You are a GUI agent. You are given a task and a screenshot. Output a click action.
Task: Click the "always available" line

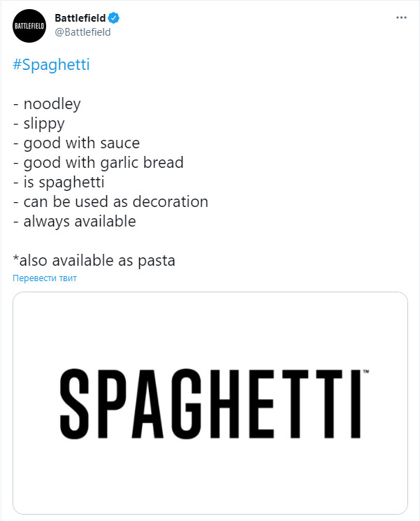74,222
